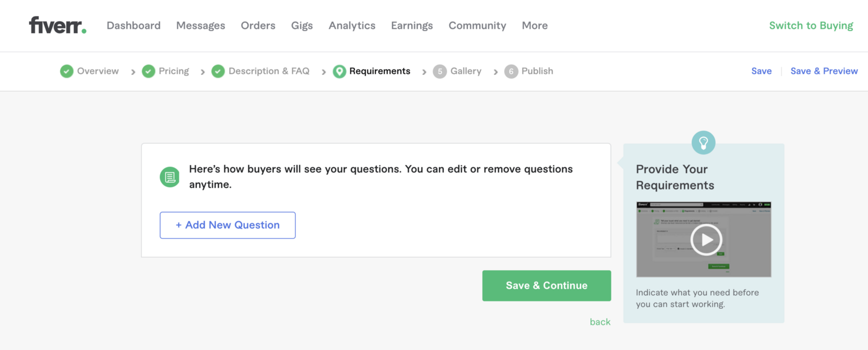
Task: Click the Publish step number 6 icon
Action: pyautogui.click(x=511, y=71)
